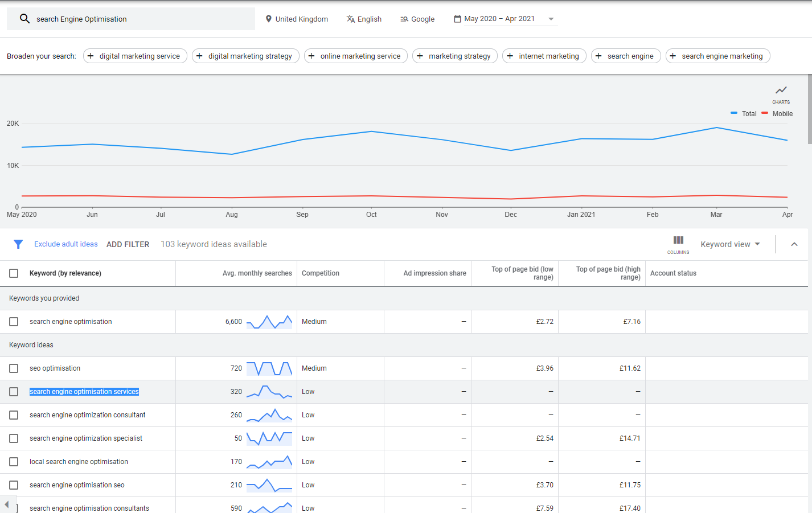Click trend sparkline for search engine optimisation

coord(269,322)
